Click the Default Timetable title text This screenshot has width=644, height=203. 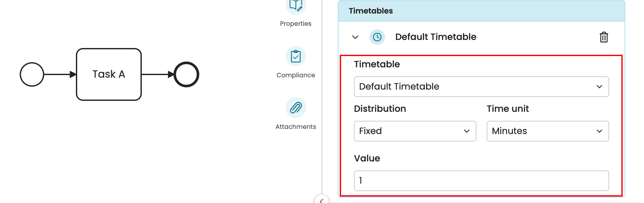coord(436,37)
